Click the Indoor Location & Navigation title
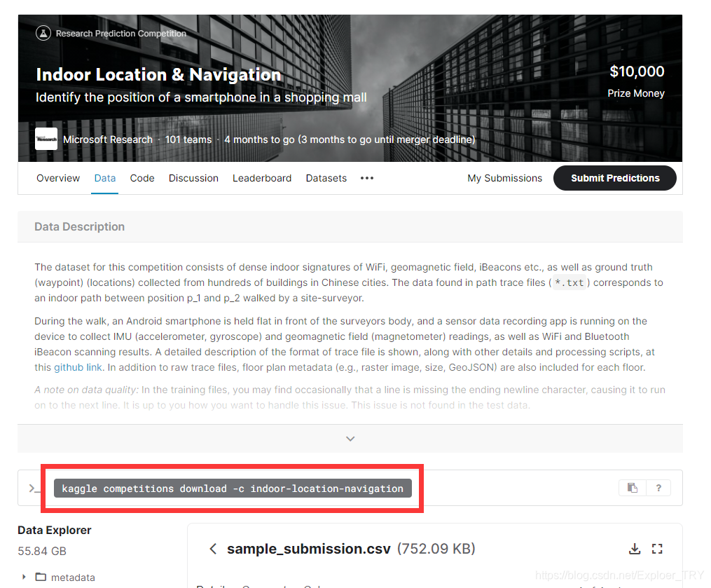The height and width of the screenshot is (588, 711). (x=159, y=75)
